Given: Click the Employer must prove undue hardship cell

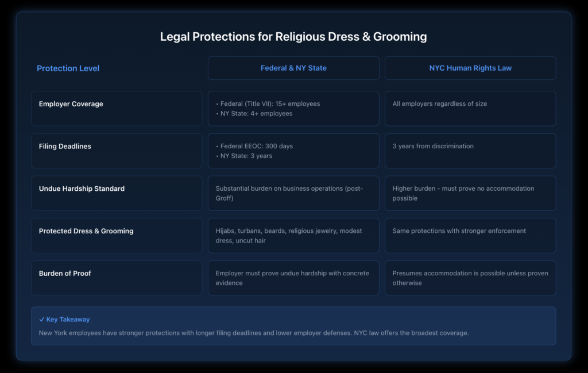Looking at the screenshot, I should (x=293, y=278).
